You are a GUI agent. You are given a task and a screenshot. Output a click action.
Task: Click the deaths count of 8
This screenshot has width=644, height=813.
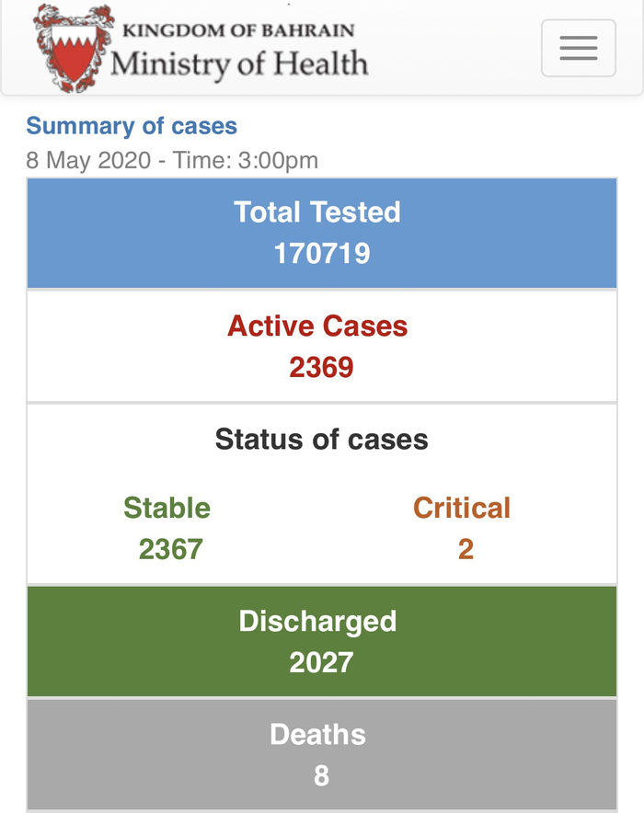coord(321,775)
